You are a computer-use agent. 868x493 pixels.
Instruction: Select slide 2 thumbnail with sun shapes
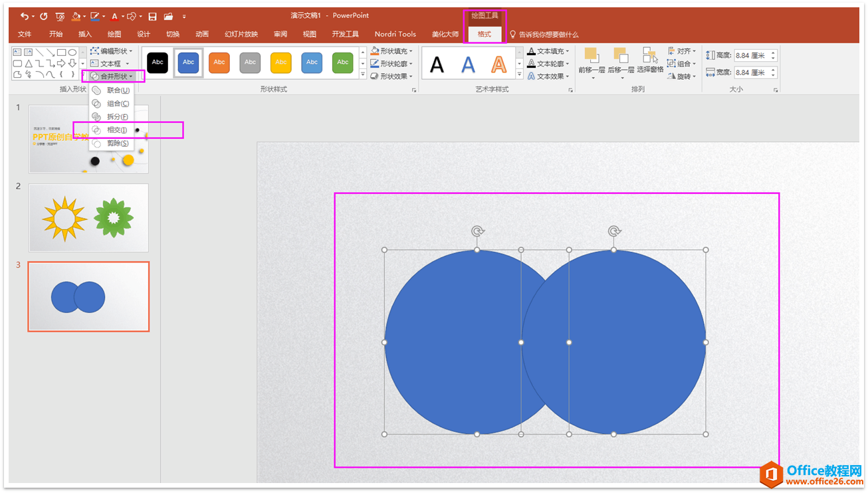(x=88, y=218)
